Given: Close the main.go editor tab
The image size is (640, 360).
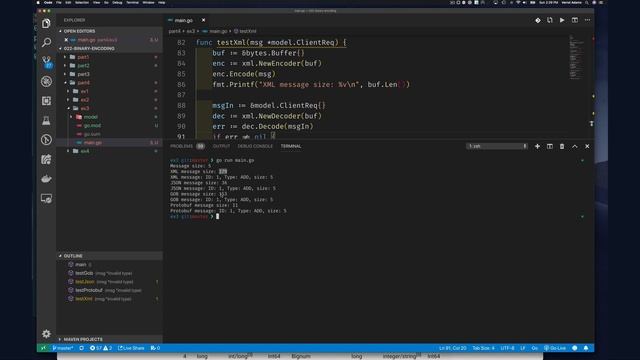Looking at the screenshot, I should click(x=203, y=20).
